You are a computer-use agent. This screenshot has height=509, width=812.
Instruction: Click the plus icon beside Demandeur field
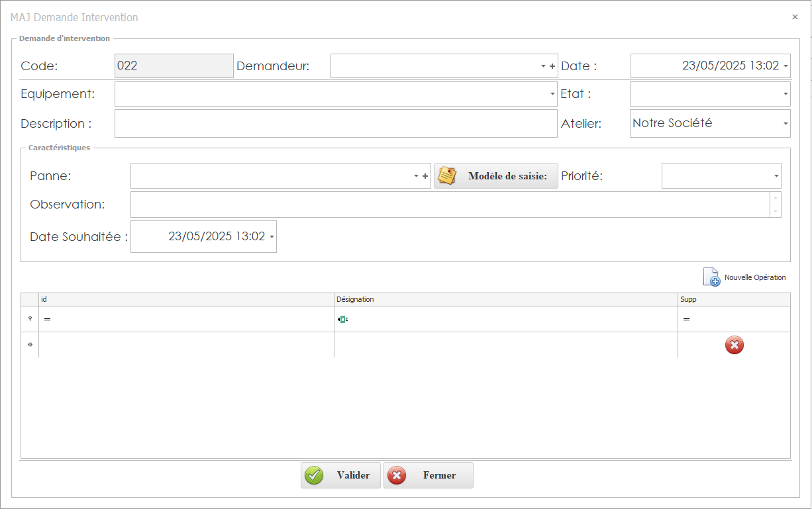552,66
